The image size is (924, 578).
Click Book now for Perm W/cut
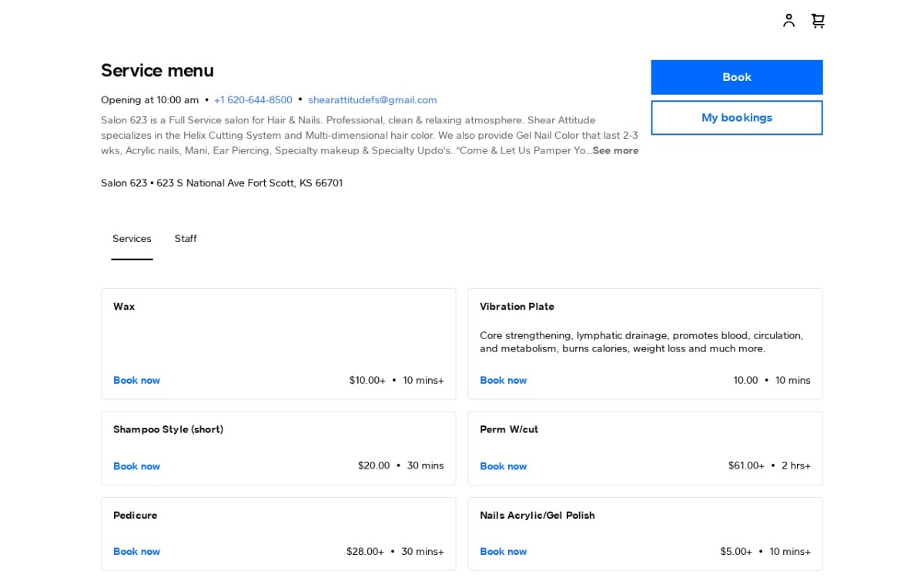[504, 466]
